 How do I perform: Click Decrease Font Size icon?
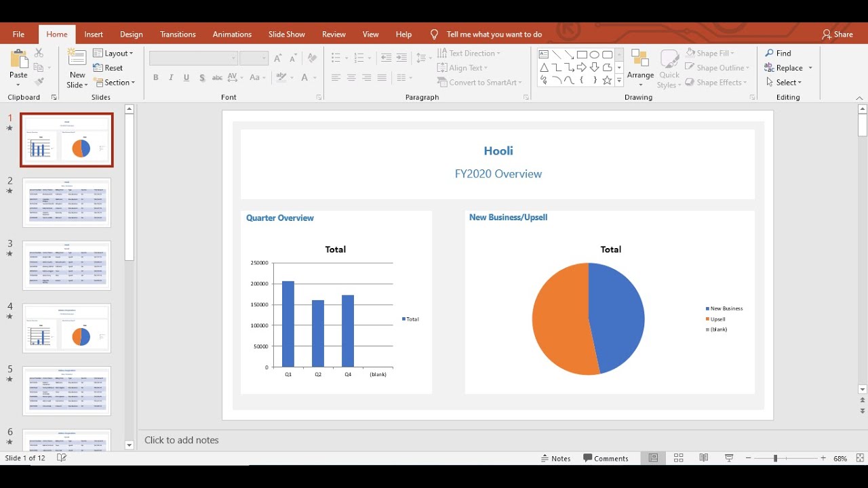pyautogui.click(x=294, y=58)
